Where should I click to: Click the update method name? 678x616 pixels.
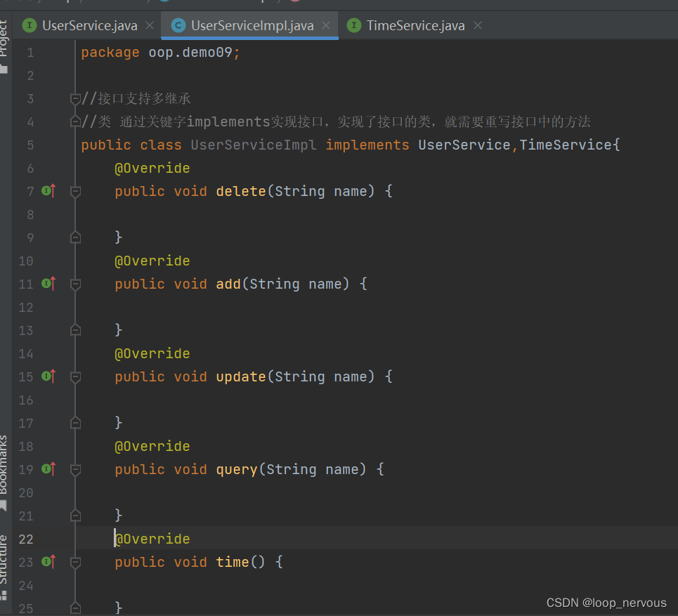click(x=241, y=376)
